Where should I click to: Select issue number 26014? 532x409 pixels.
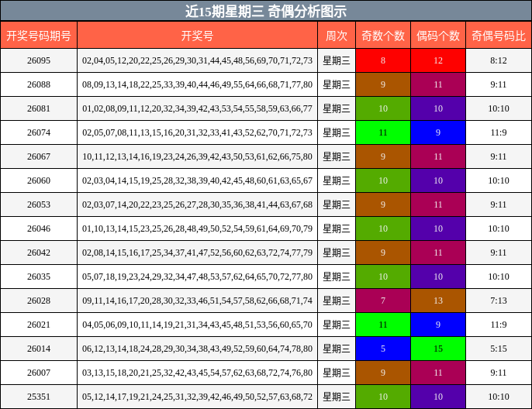39,349
